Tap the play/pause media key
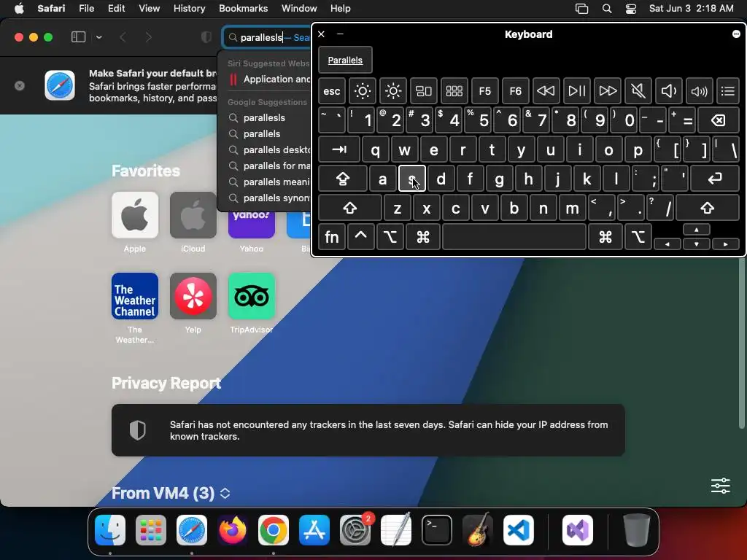Viewport: 747px width, 560px height. click(577, 91)
